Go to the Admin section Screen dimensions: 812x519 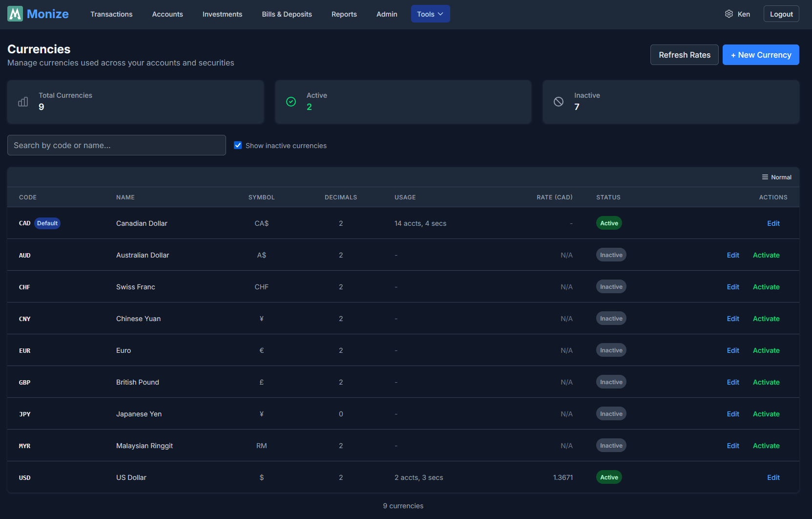pos(387,14)
